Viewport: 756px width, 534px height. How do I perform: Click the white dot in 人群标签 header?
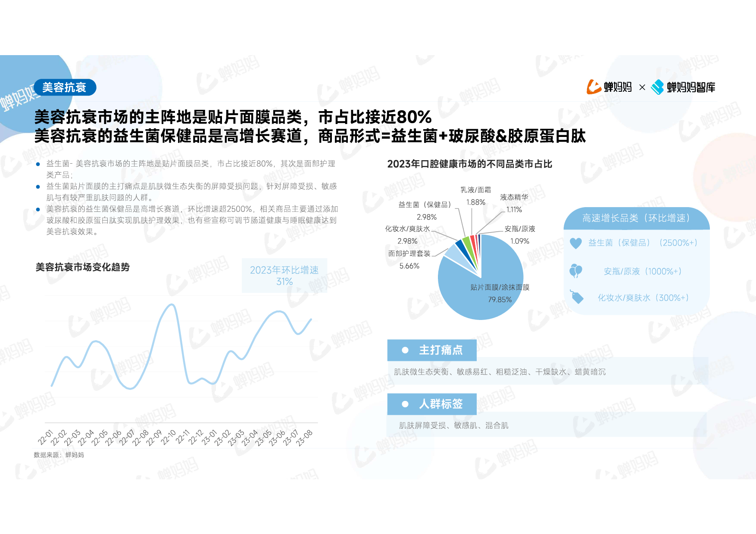pyautogui.click(x=405, y=404)
